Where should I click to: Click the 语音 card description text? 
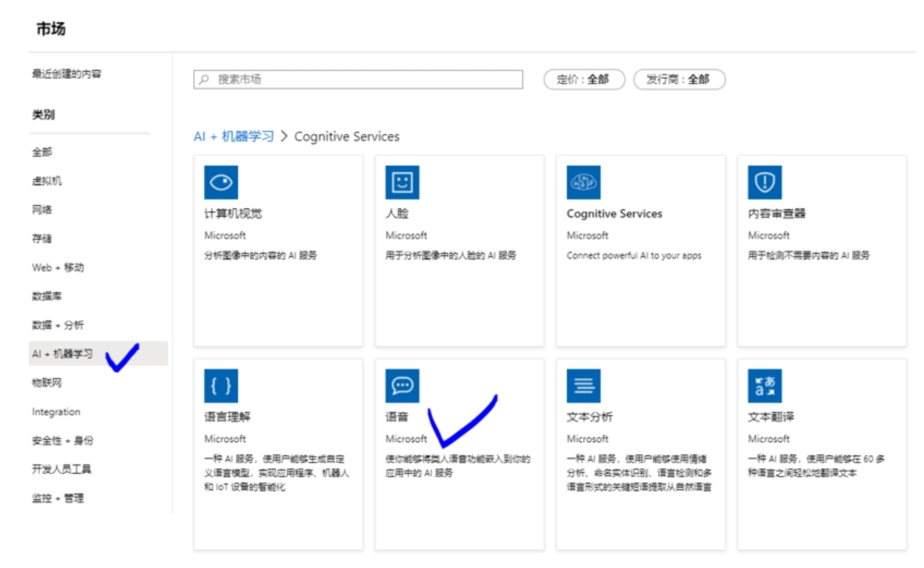(x=458, y=466)
